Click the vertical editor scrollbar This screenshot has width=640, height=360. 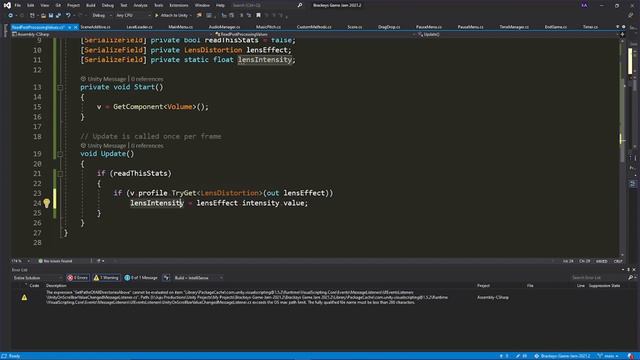pos(622,147)
